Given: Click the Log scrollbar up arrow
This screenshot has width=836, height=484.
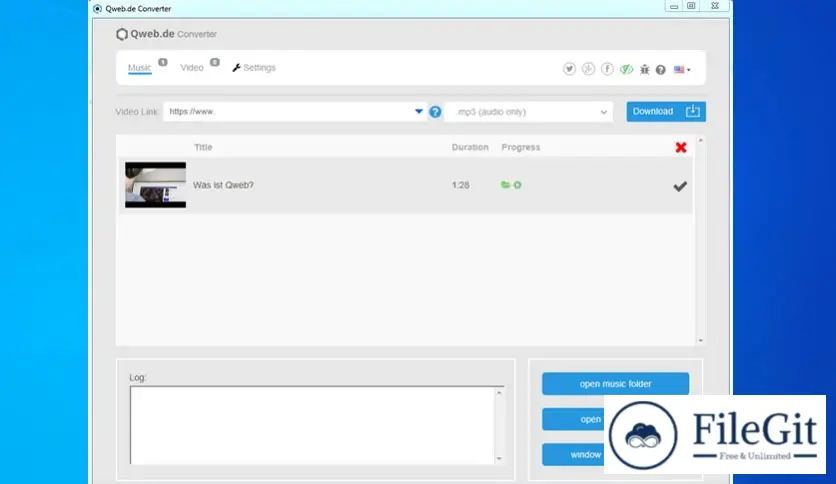Looking at the screenshot, I should click(500, 393).
